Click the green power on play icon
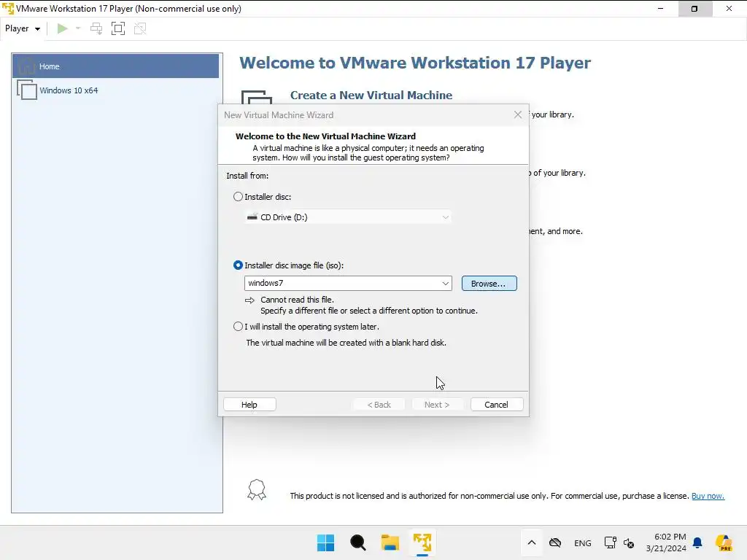 click(x=62, y=28)
